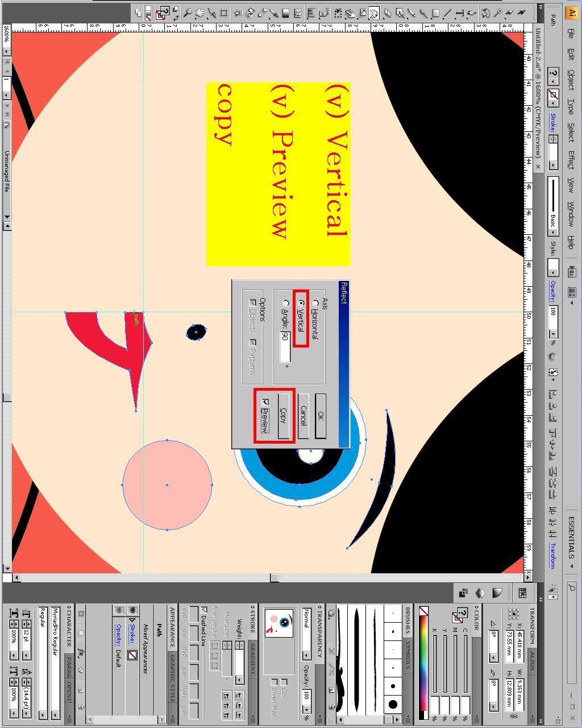582x728 pixels.
Task: Click the X position field 45.418 mm
Action: pos(519,646)
